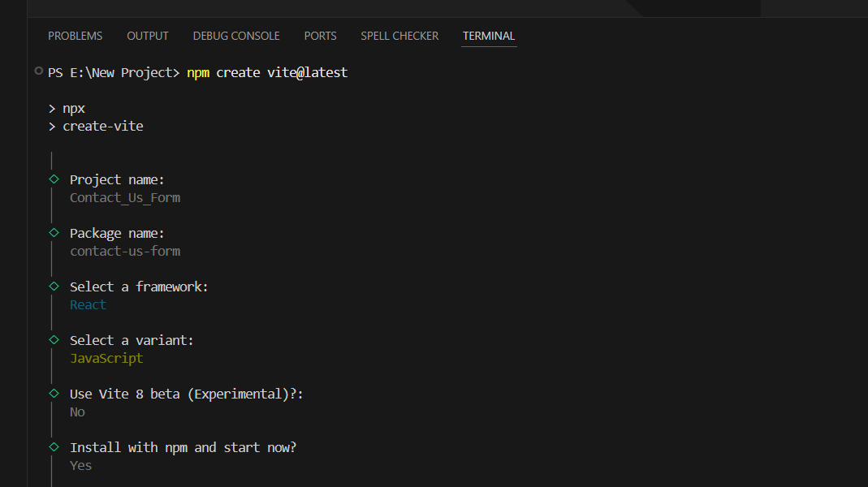Click the JavaScript variant answer

pyautogui.click(x=106, y=359)
